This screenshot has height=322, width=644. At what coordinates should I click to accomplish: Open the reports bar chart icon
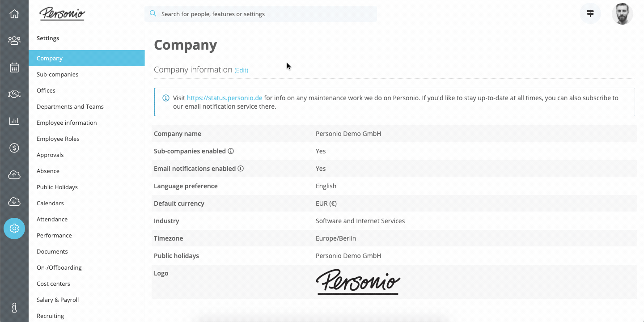pyautogui.click(x=14, y=121)
